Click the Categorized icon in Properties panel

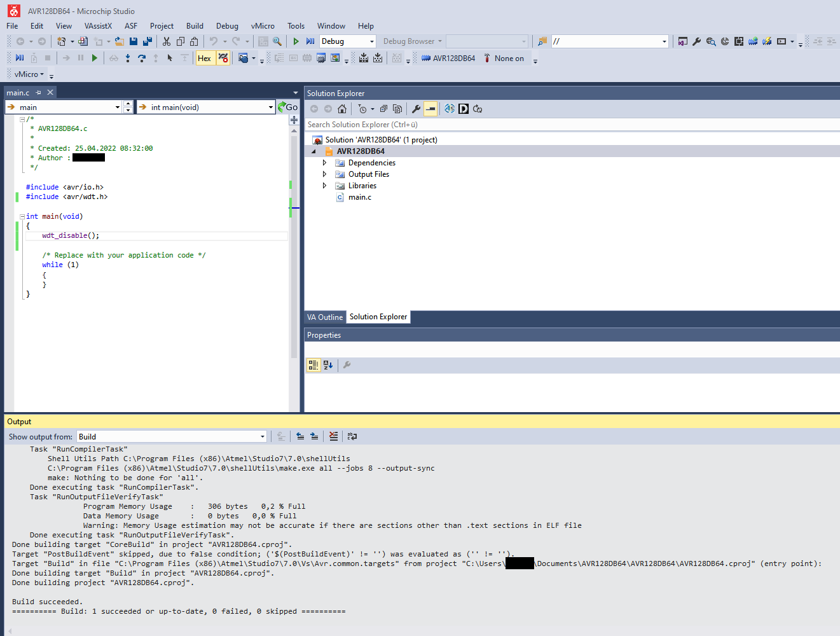[313, 365]
